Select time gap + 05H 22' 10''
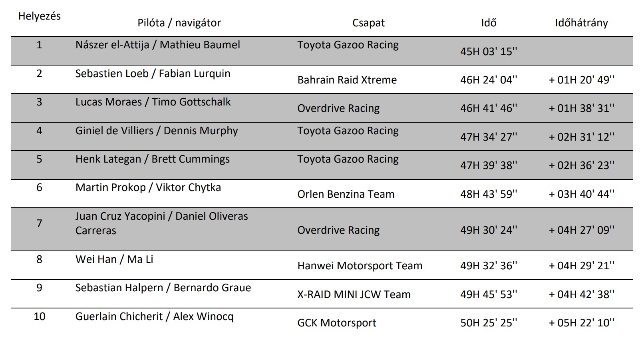 (581, 323)
